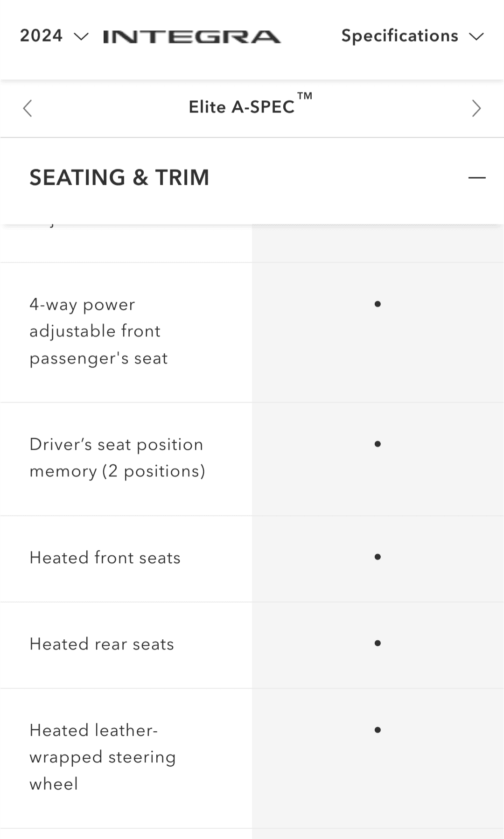Go to previous trim using left arrow
This screenshot has width=504, height=839.
[x=28, y=108]
